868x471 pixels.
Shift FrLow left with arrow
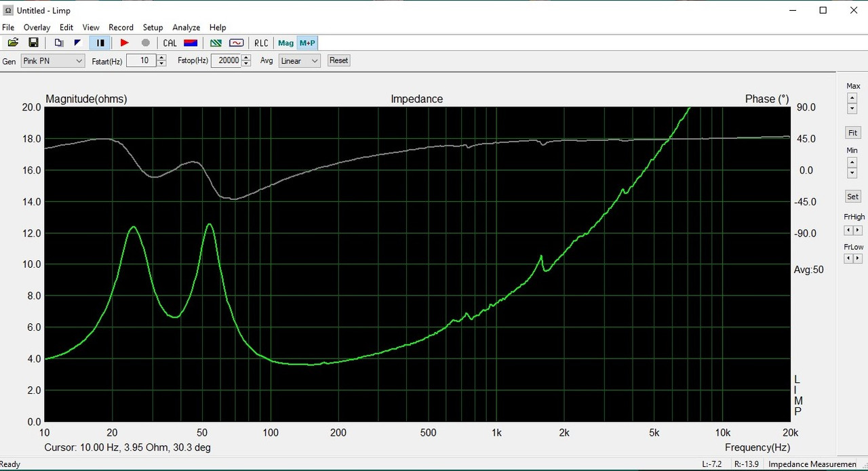(848, 259)
